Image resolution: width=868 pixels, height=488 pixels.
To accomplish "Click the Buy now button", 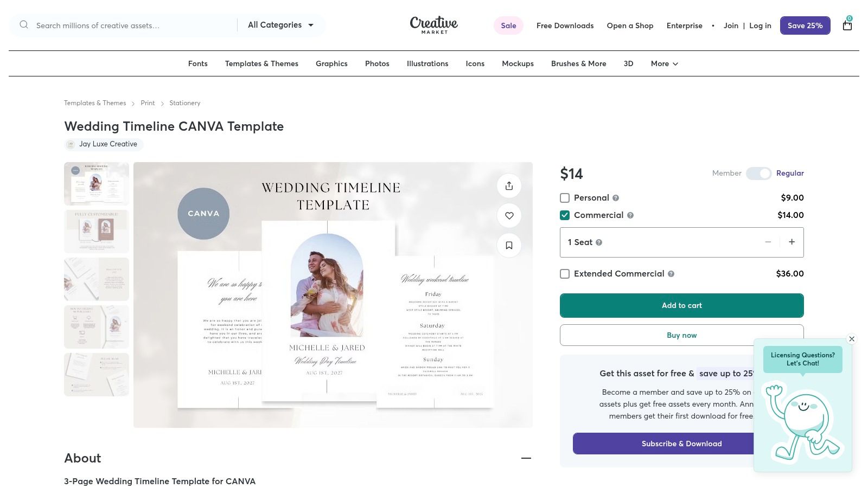I will (681, 335).
